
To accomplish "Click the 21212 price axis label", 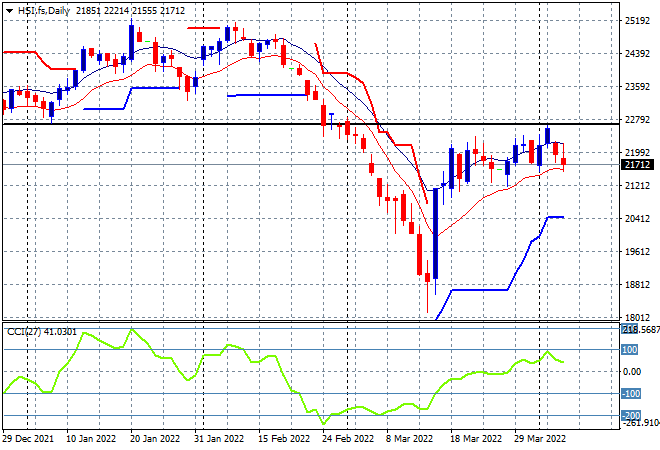I will pyautogui.click(x=637, y=186).
